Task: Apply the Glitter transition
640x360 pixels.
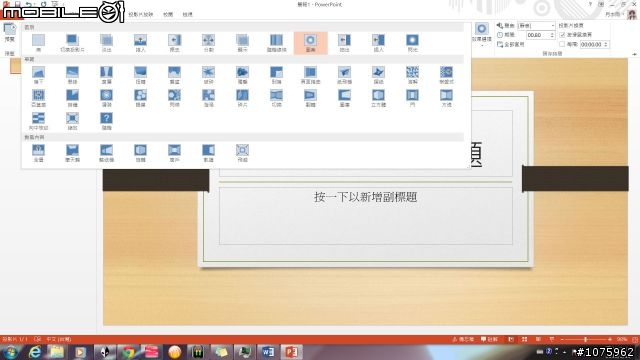Action: click(x=174, y=98)
